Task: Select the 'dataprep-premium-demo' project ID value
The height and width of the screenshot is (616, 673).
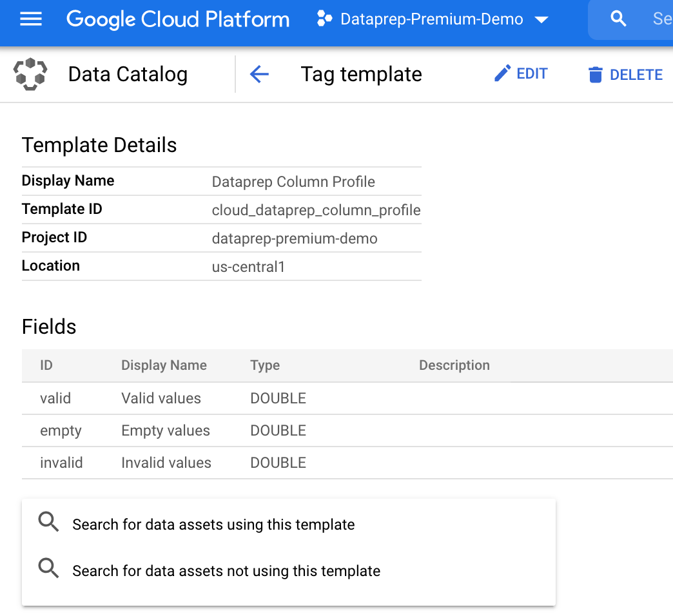Action: [x=295, y=238]
